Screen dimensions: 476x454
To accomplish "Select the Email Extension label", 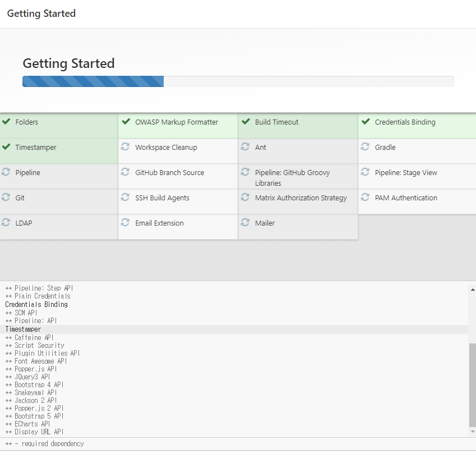I will pos(159,223).
